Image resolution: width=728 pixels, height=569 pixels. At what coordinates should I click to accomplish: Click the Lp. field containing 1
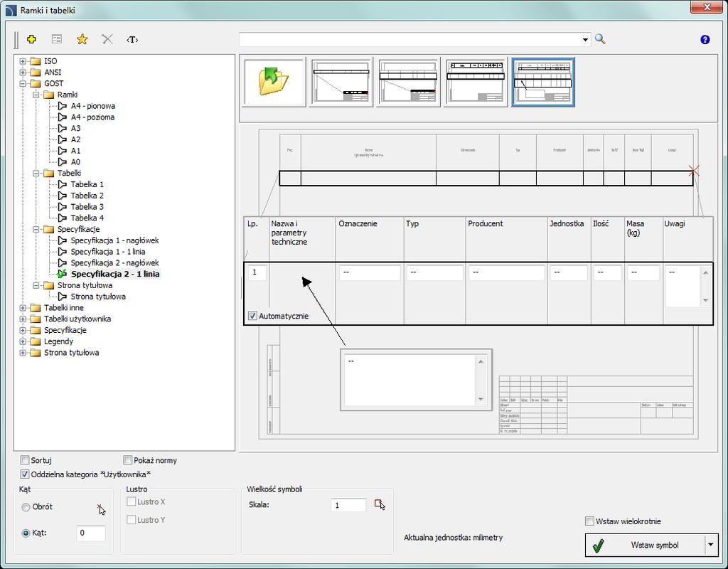point(257,272)
